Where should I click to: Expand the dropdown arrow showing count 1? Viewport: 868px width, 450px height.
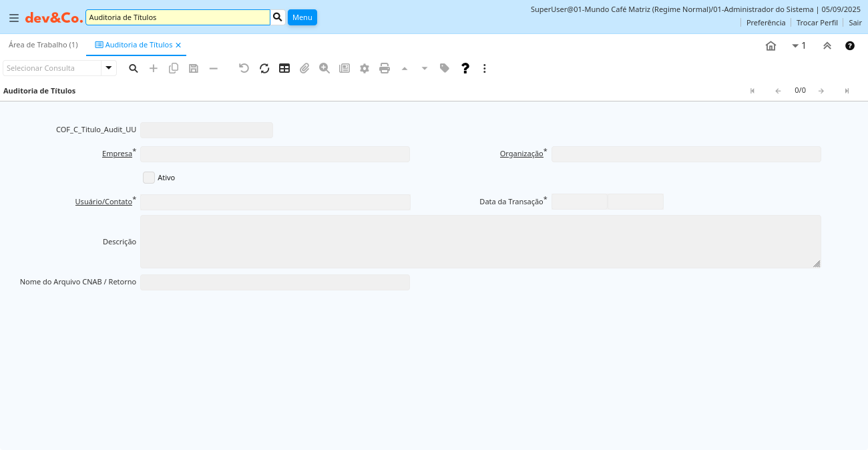pos(799,46)
